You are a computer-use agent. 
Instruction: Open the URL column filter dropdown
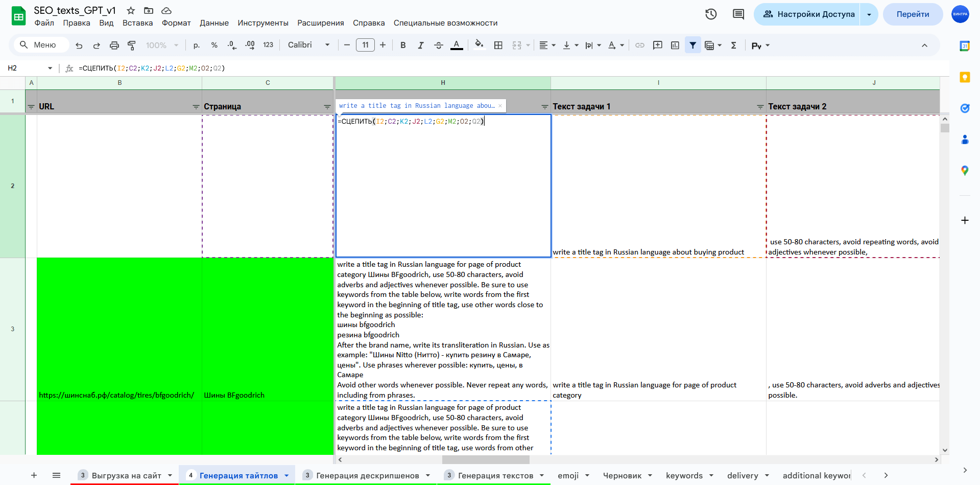[x=196, y=107]
